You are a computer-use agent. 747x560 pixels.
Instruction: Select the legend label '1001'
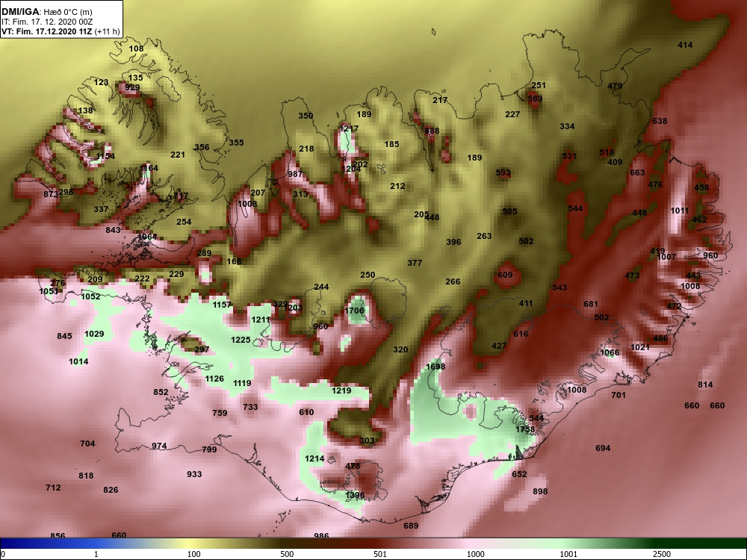[568, 554]
